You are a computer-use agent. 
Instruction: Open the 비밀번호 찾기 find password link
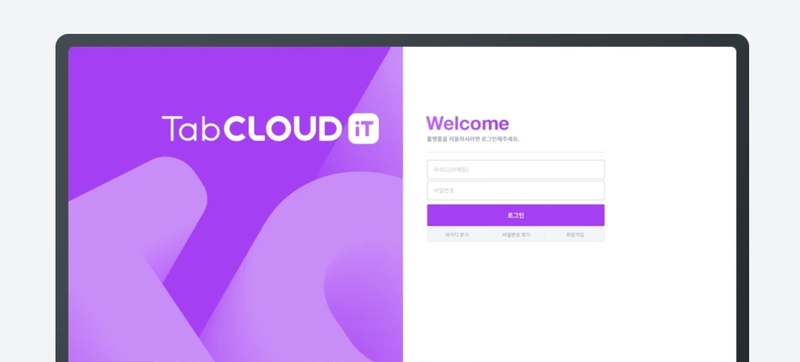(516, 235)
